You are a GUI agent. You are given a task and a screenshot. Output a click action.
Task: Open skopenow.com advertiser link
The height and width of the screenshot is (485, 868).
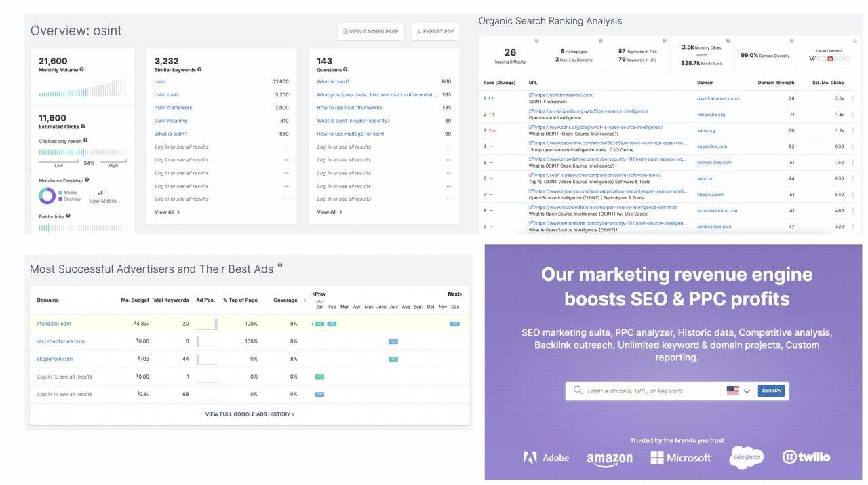point(54,359)
